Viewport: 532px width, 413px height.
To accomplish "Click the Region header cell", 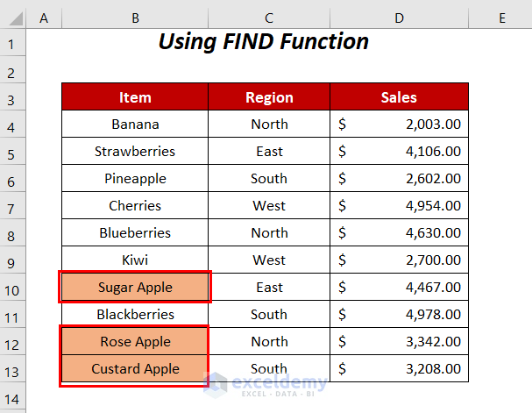I will pos(269,97).
